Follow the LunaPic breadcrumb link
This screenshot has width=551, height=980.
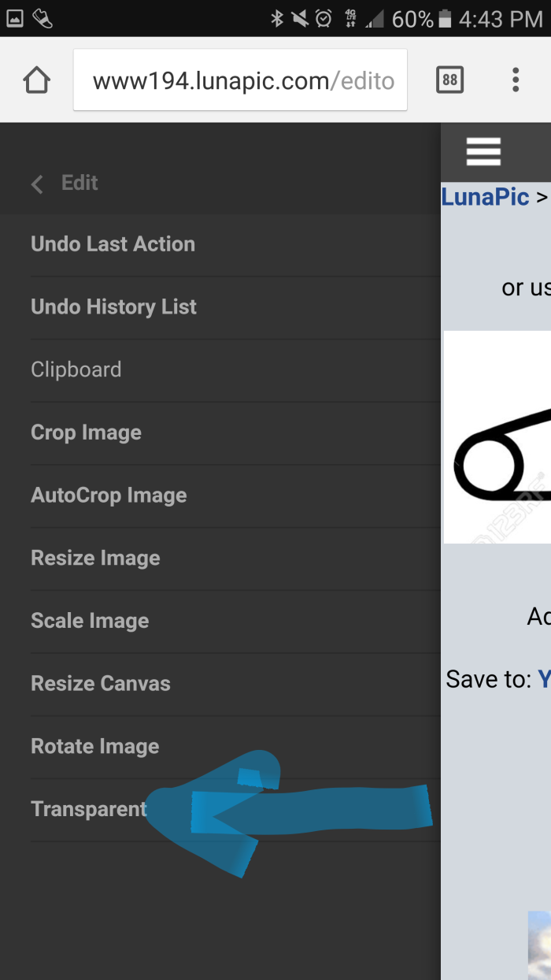(x=485, y=197)
